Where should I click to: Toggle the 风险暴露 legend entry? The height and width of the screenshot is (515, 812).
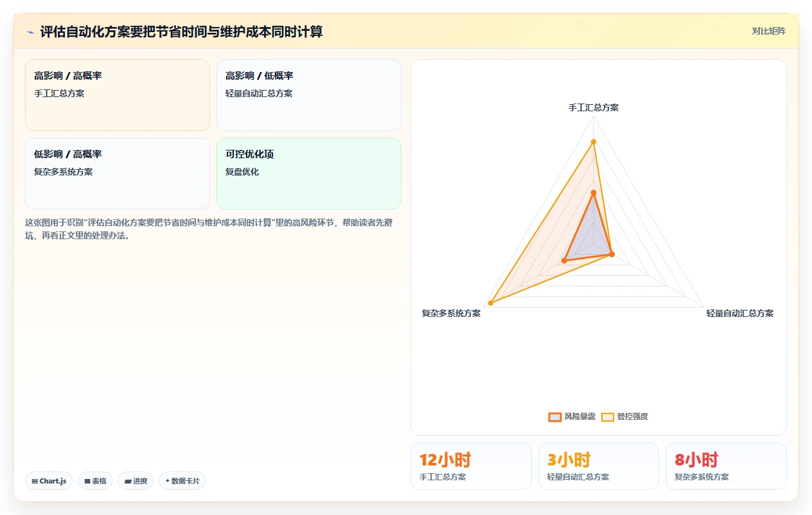(572, 417)
